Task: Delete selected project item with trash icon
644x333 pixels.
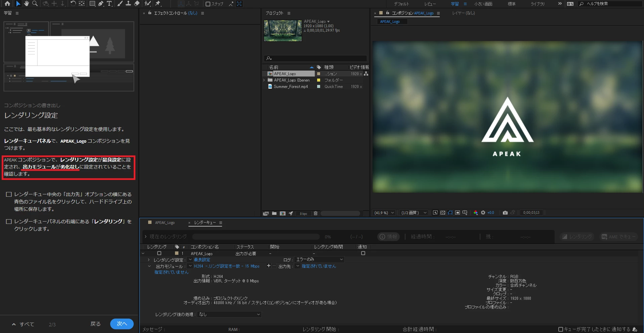Action: pyautogui.click(x=315, y=213)
